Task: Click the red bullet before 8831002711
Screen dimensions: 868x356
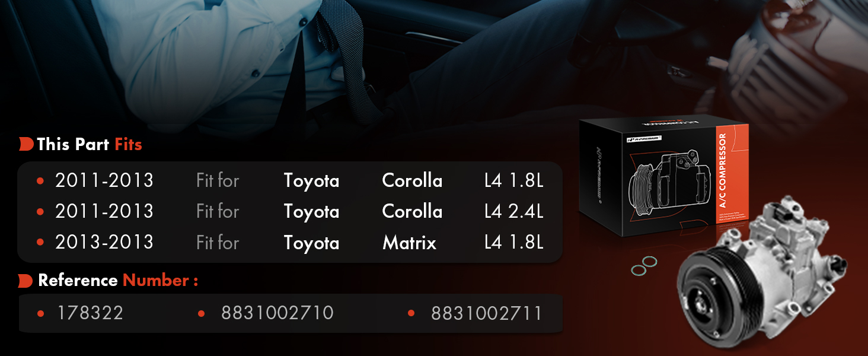Action: coord(411,313)
